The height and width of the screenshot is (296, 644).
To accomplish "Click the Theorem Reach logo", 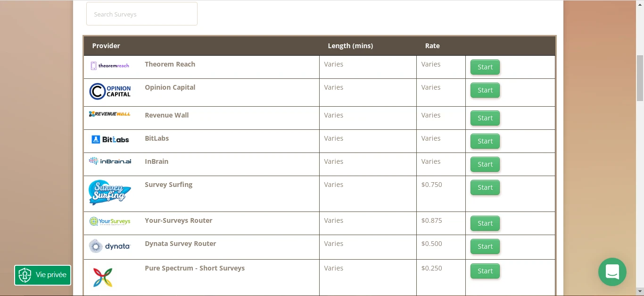I will [110, 66].
